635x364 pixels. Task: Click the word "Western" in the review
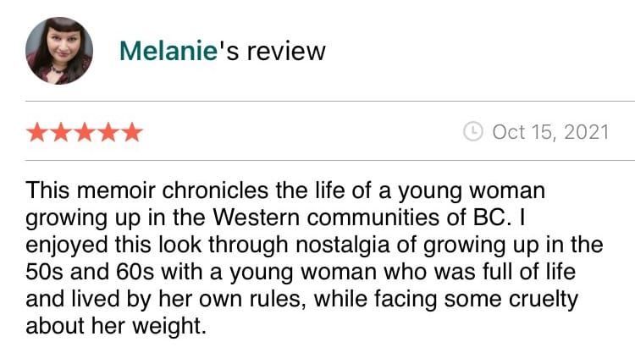tap(257, 218)
